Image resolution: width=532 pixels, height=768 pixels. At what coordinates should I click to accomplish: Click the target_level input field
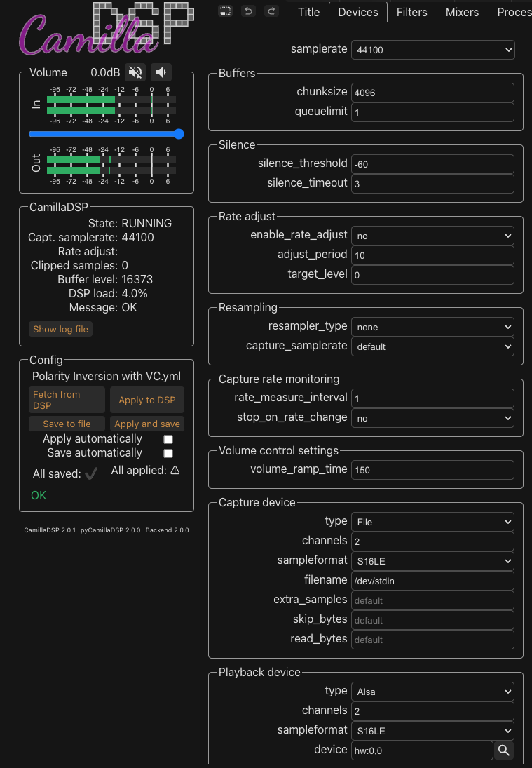[432, 274]
